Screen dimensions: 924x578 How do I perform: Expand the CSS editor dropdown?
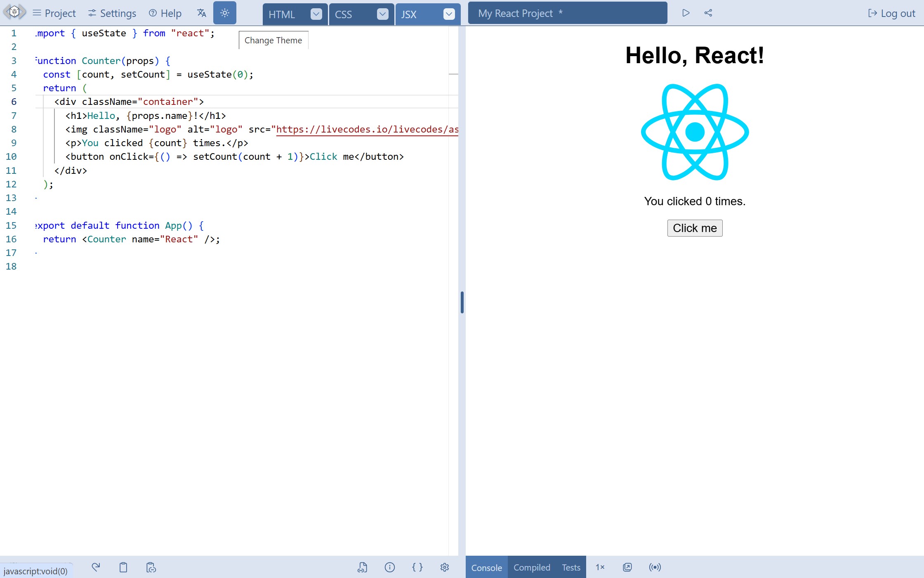tap(383, 14)
